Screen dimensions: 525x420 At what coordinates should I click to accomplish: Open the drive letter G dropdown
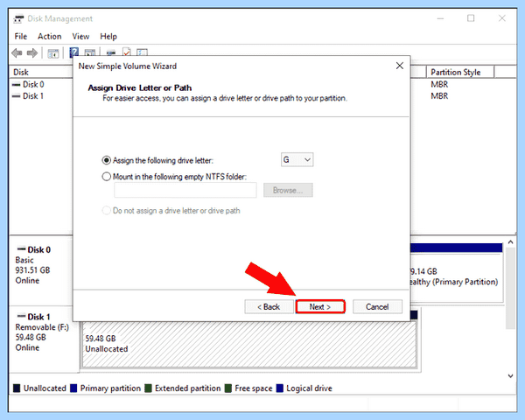click(x=297, y=160)
